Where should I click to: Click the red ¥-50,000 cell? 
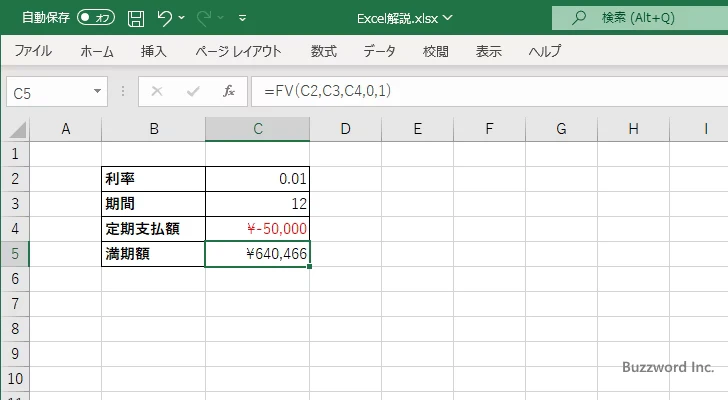point(258,229)
